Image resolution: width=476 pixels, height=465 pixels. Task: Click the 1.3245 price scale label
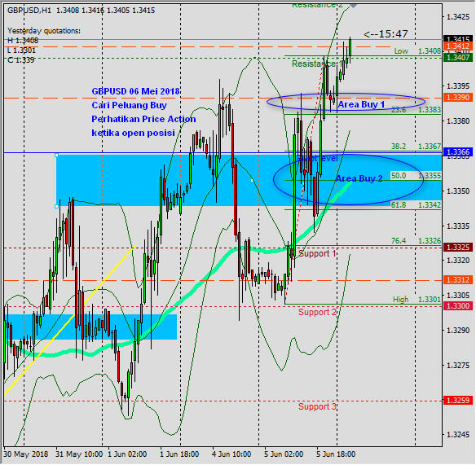(x=458, y=434)
